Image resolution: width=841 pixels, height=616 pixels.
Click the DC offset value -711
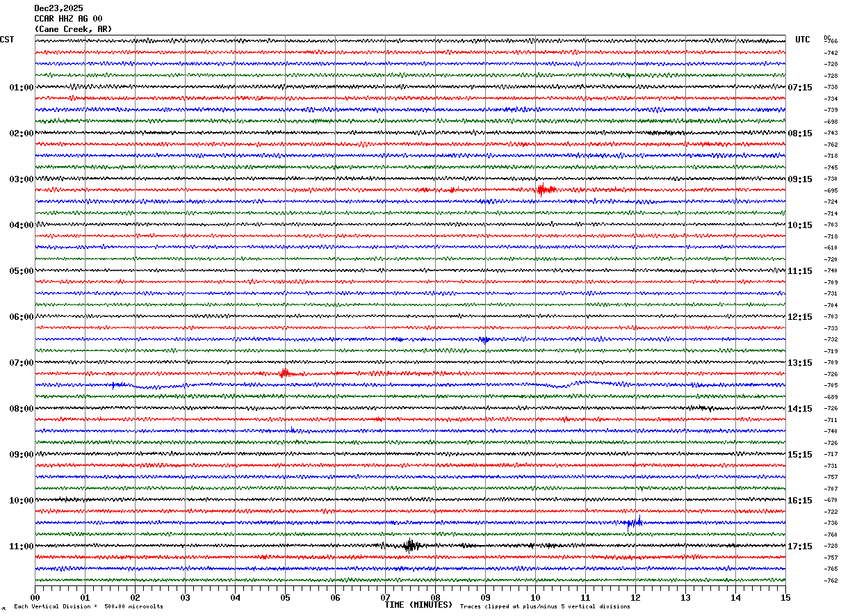click(831, 420)
